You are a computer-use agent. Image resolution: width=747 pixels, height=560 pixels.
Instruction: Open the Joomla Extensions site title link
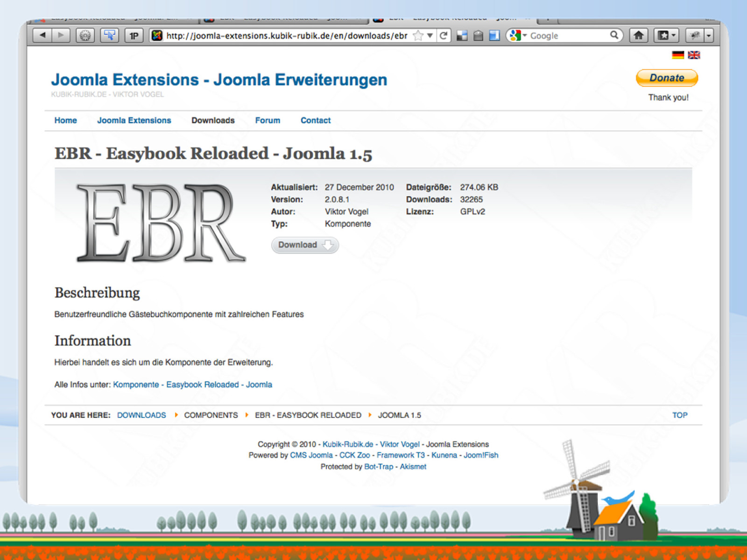(219, 80)
